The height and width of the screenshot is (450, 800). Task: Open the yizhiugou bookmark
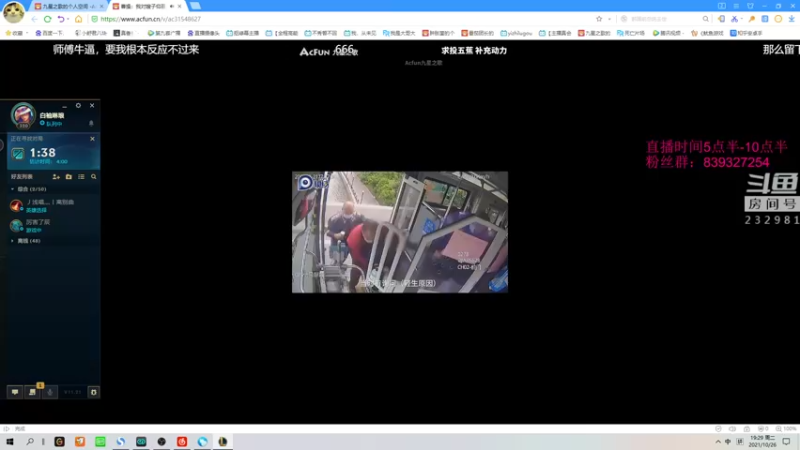point(516,33)
